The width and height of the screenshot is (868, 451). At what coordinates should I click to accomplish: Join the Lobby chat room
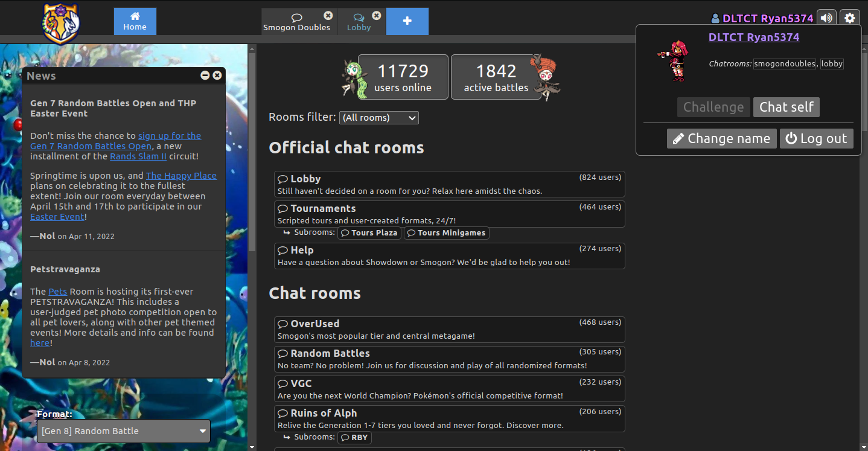tap(450, 184)
